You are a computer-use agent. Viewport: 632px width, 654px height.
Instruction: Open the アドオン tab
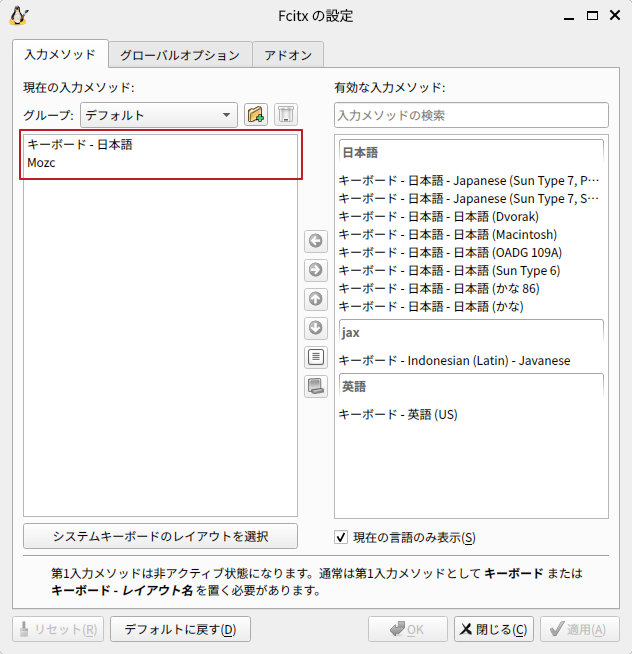coord(288,55)
